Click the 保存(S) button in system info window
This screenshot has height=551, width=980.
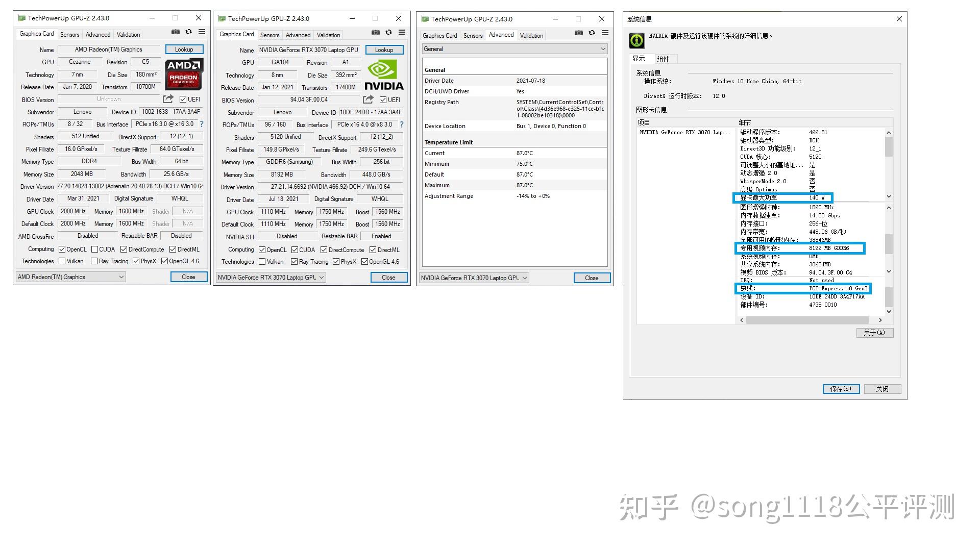click(841, 389)
